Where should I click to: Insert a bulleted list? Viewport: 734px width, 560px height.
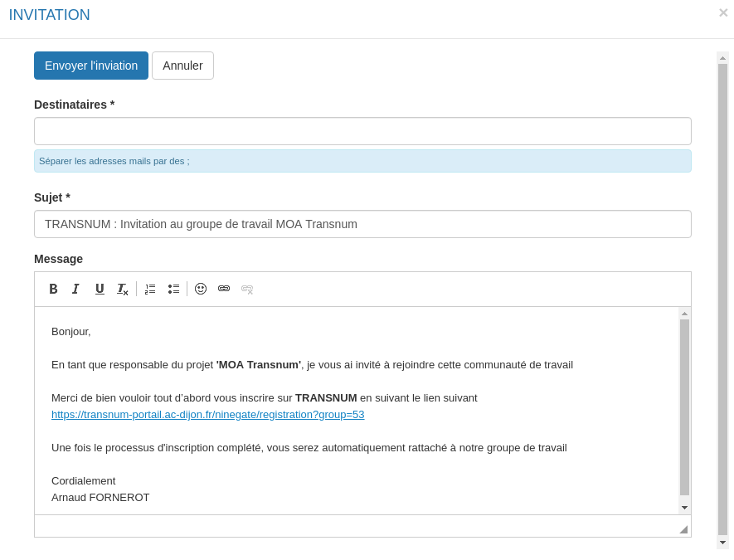point(173,289)
